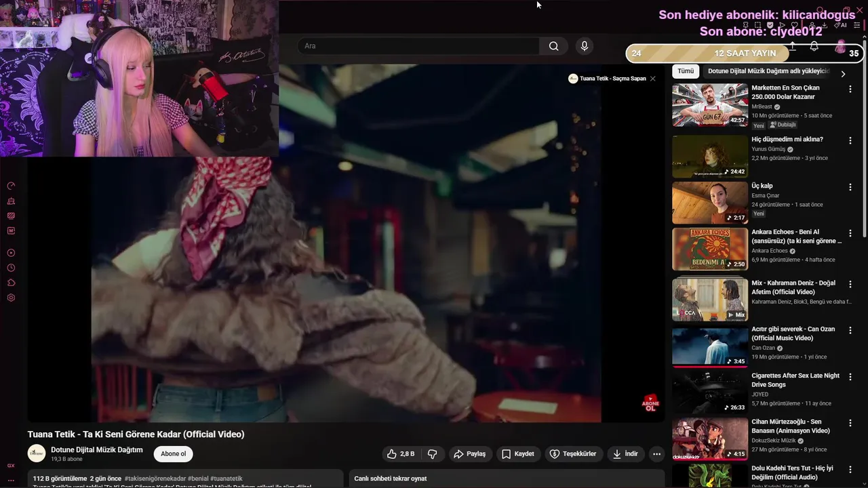Image resolution: width=868 pixels, height=488 pixels.
Task: Open browser Settings gear in sidebar
Action: point(11,298)
